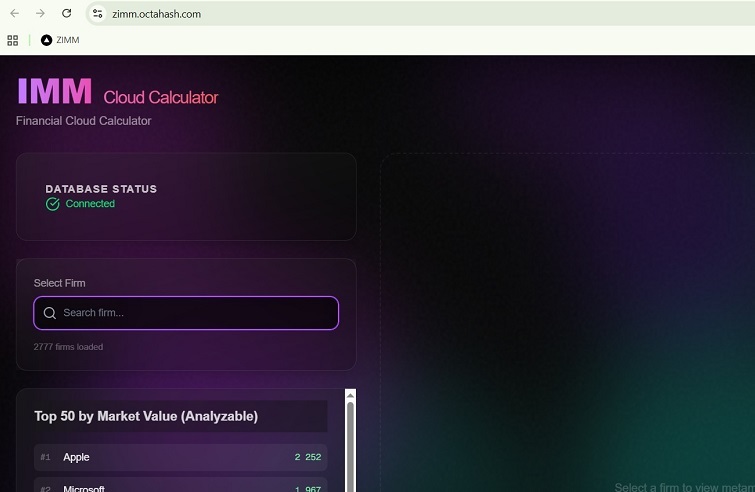Click Apple's market value 2 252

click(308, 457)
